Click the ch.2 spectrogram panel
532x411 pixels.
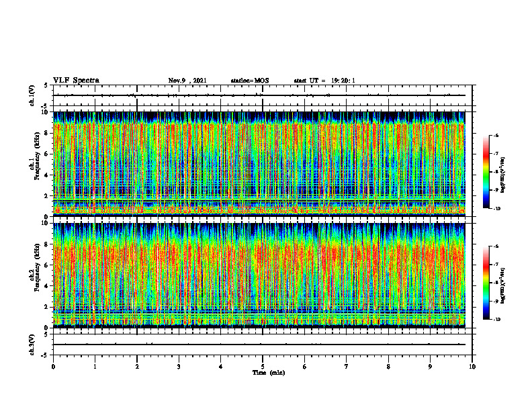[x=259, y=275]
